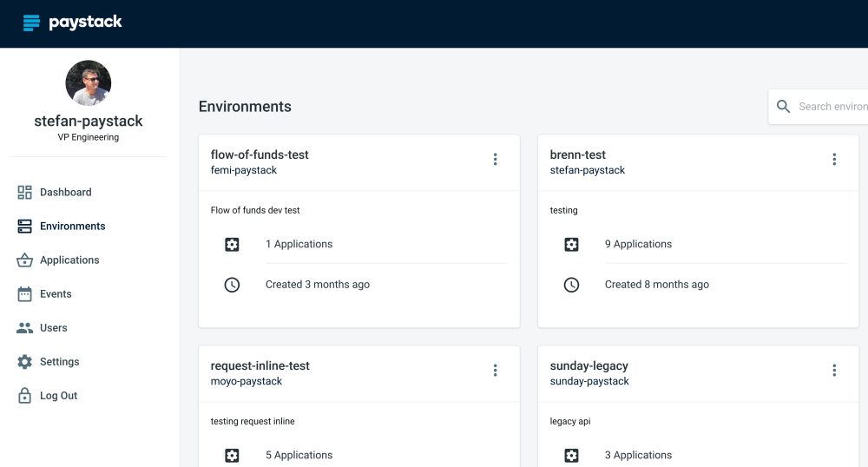Open brenn-test three-dot menu

pos(834,159)
